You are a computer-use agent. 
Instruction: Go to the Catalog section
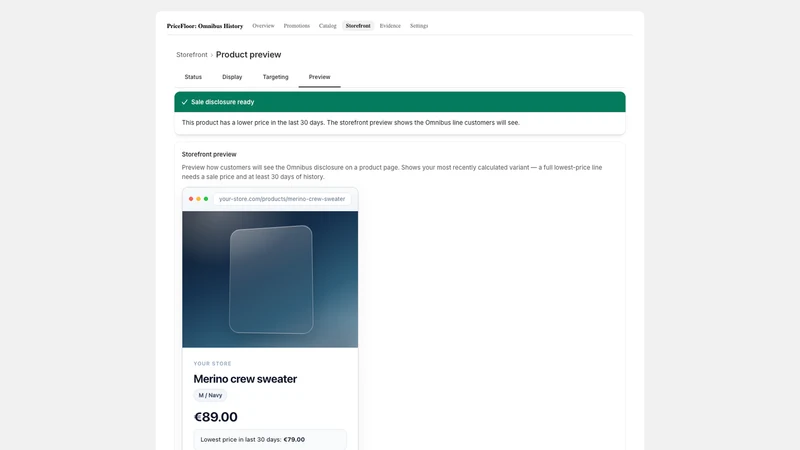pyautogui.click(x=328, y=26)
